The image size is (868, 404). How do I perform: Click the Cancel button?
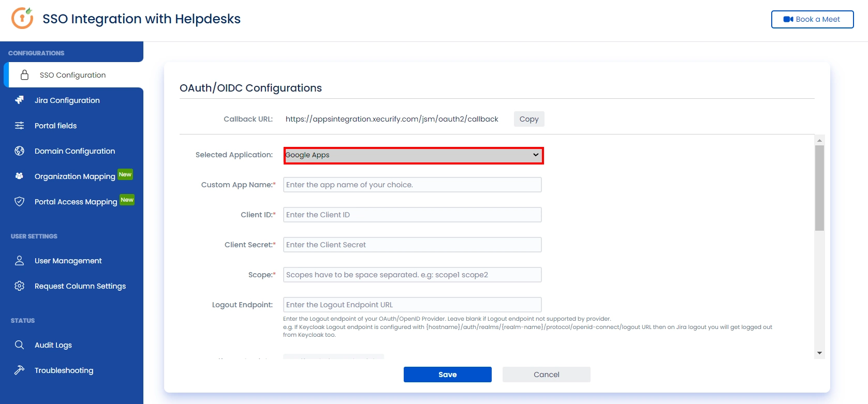click(x=547, y=375)
